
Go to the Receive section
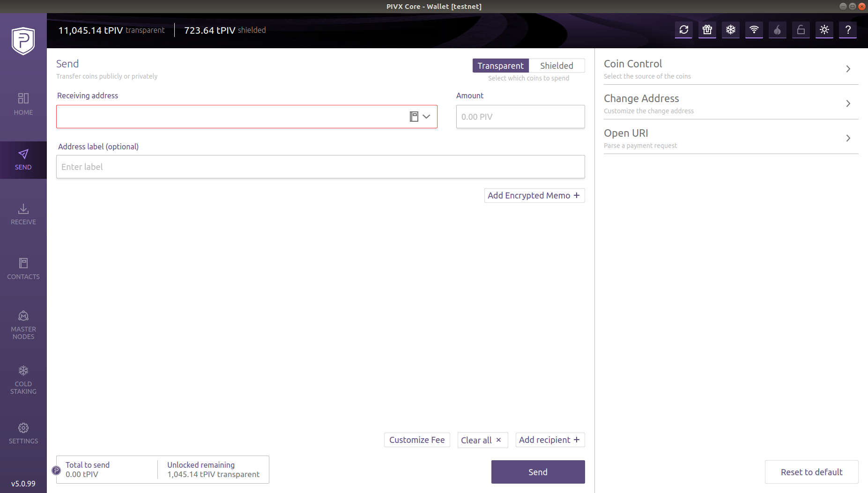tap(23, 214)
